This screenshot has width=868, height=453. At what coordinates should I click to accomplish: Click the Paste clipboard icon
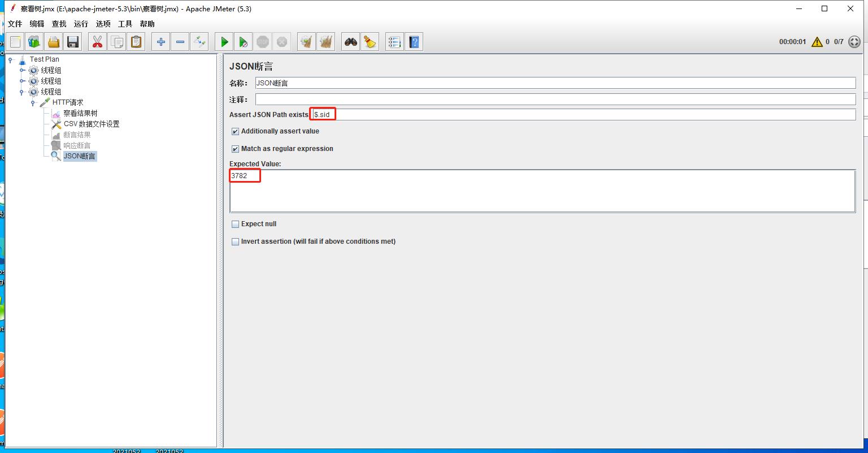pos(136,42)
